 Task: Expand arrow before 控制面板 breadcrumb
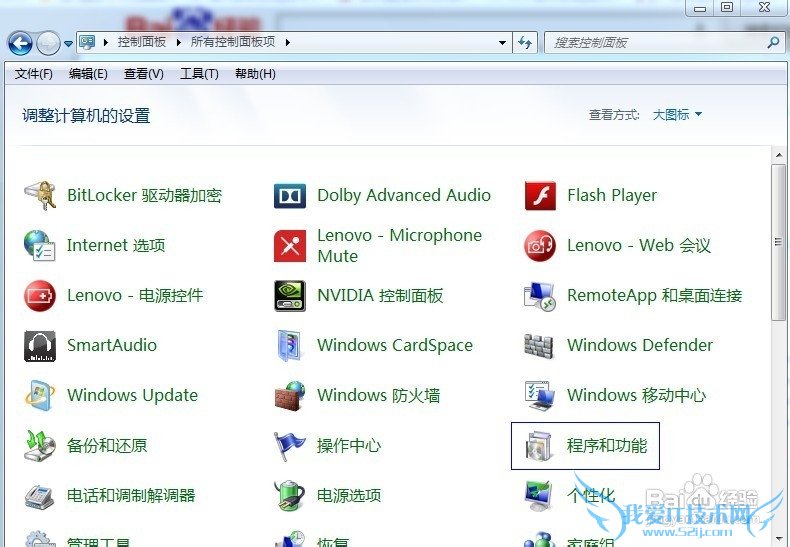click(x=105, y=42)
